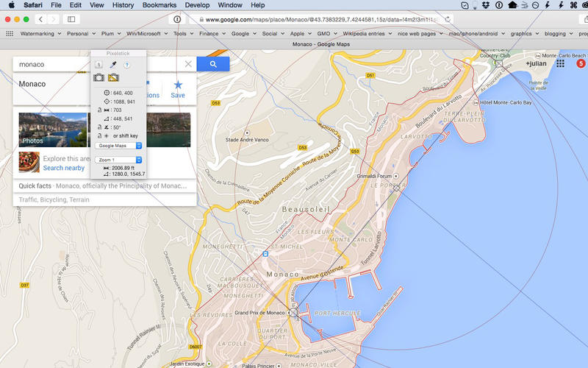The height and width of the screenshot is (368, 588).
Task: Toggle the lock beside the 50° angle
Action: pyautogui.click(x=99, y=127)
